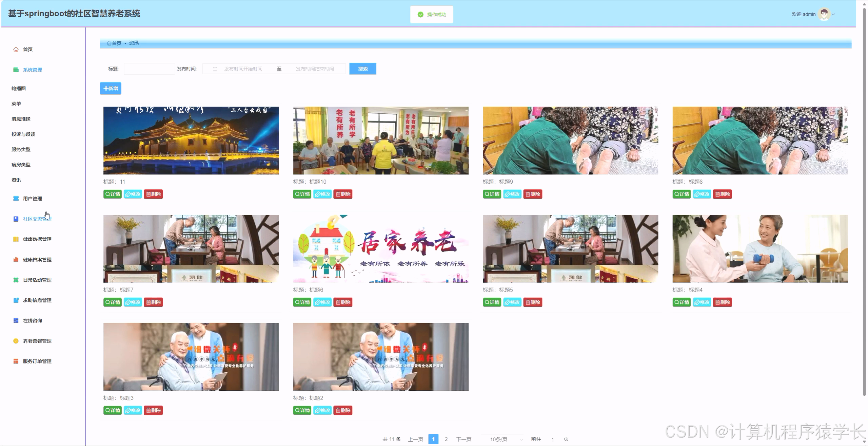Click the 居家养老 article thumbnail
This screenshot has height=446, width=868.
click(380, 248)
